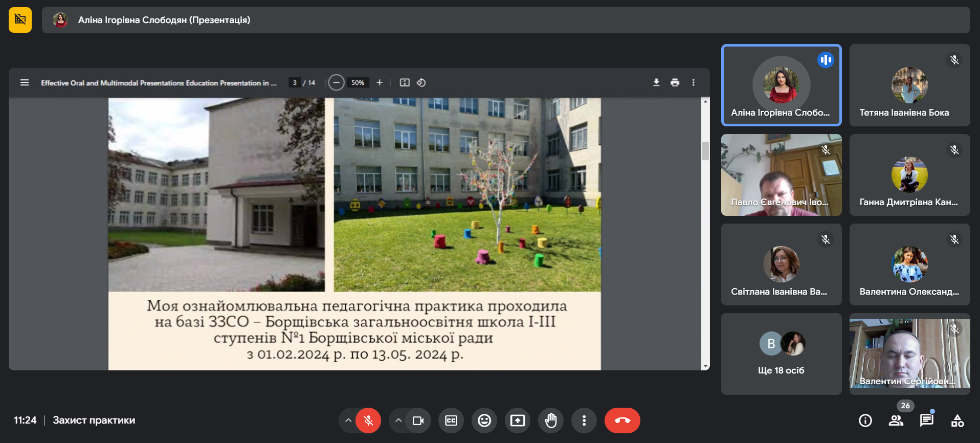The image size is (980, 443).
Task: Unmute the microphone
Action: [x=368, y=420]
